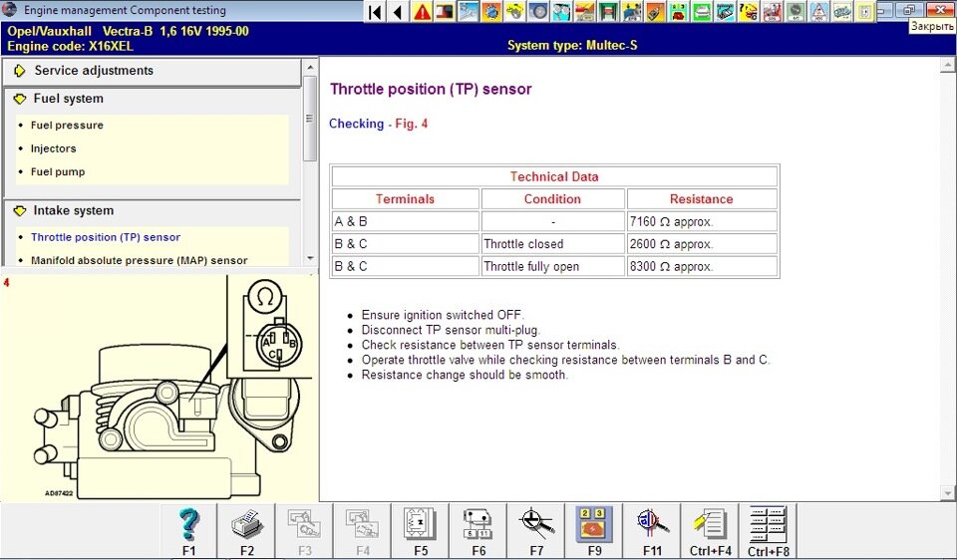Restore the window with the restore button
This screenshot has height=560, width=957.
tap(909, 10)
